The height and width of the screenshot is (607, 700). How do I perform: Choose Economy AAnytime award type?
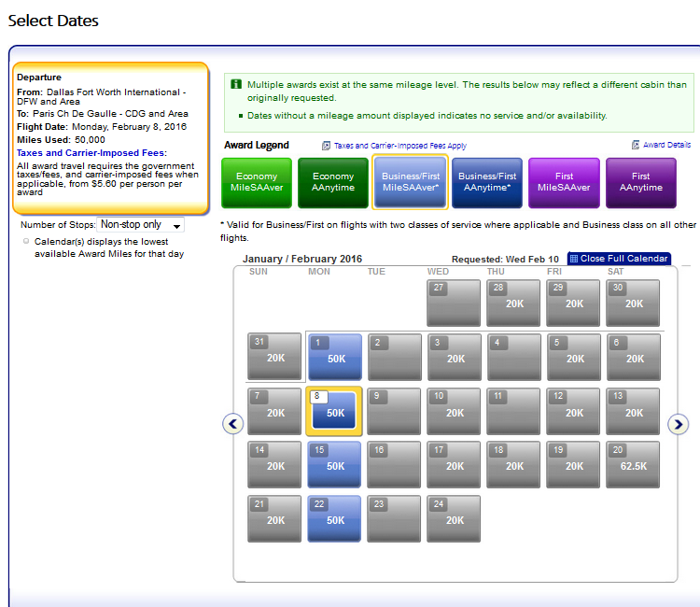tap(333, 182)
